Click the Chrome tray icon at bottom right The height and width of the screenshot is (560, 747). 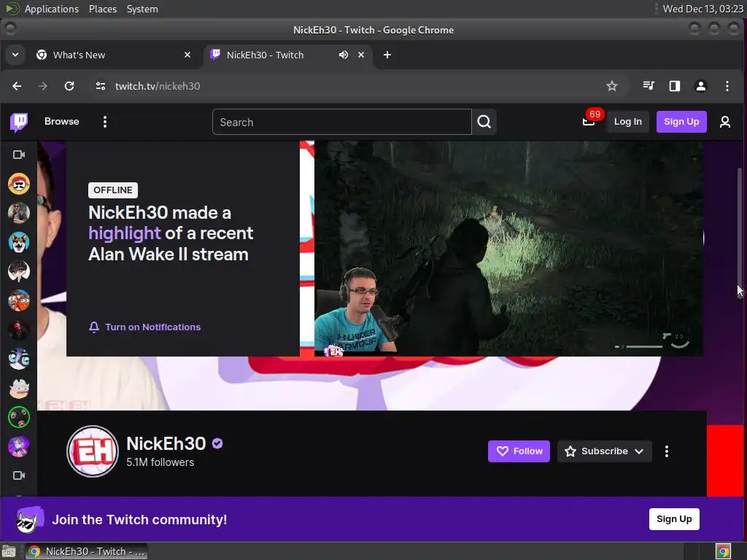(723, 551)
